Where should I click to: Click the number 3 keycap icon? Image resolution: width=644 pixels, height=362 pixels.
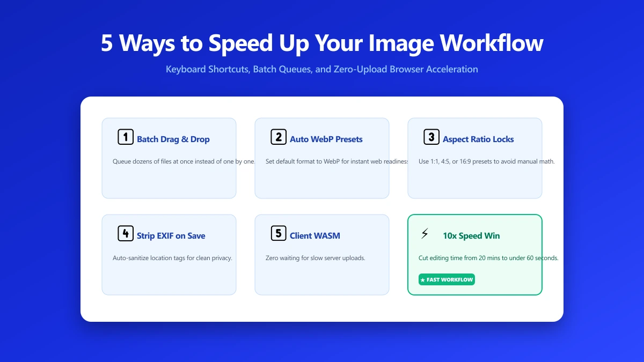431,137
